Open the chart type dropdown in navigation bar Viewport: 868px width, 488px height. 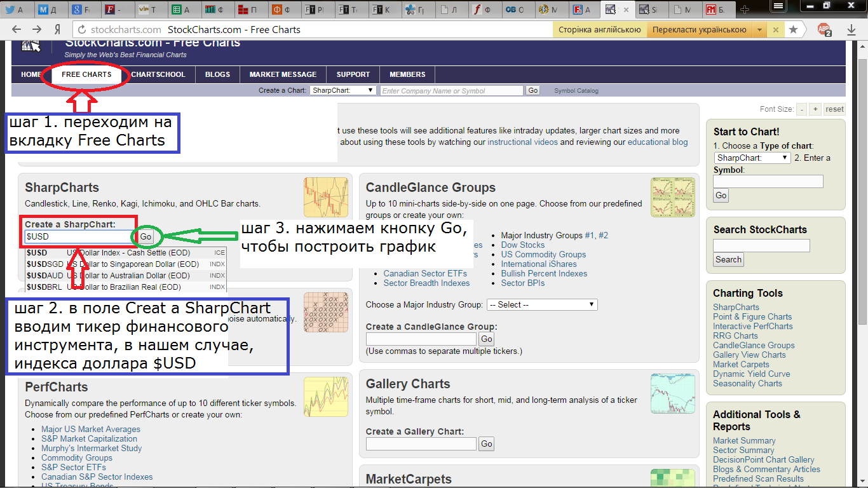click(x=343, y=90)
